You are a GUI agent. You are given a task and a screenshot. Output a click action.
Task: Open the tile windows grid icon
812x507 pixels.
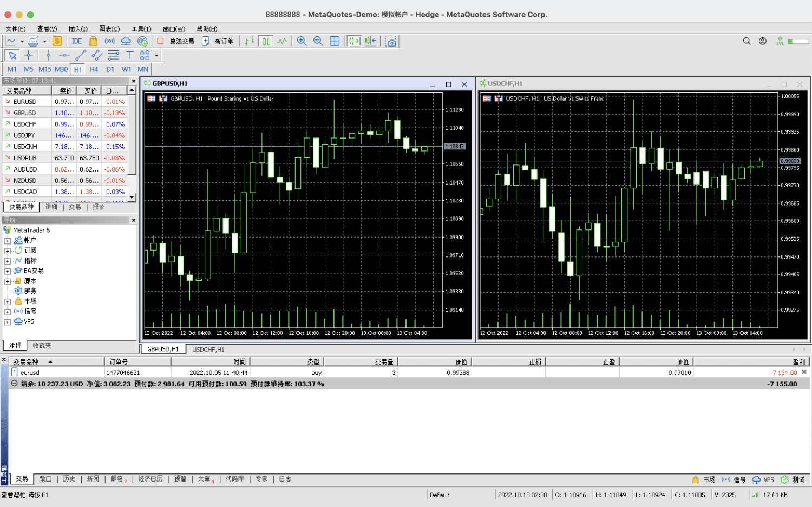tap(335, 41)
